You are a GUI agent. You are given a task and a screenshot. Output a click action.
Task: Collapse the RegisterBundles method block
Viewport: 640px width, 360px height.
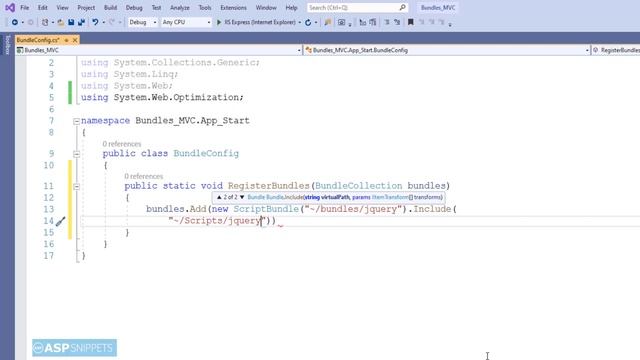point(76,187)
